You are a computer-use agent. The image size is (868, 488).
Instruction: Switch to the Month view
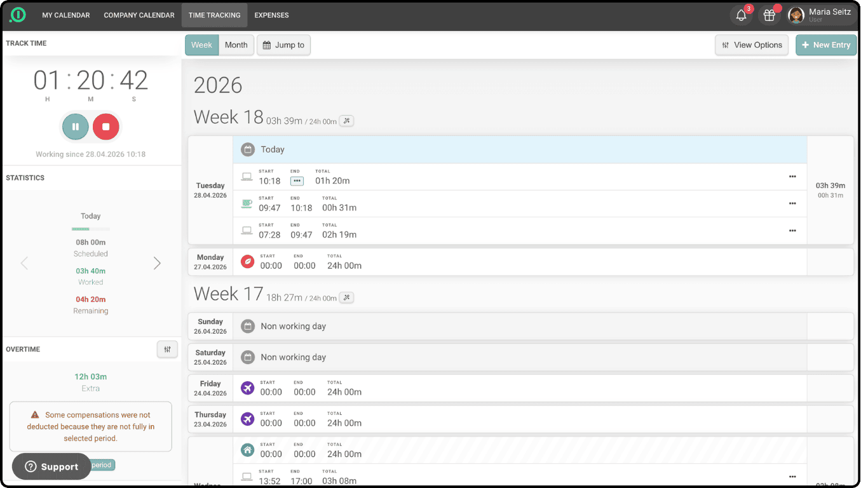[x=236, y=45]
